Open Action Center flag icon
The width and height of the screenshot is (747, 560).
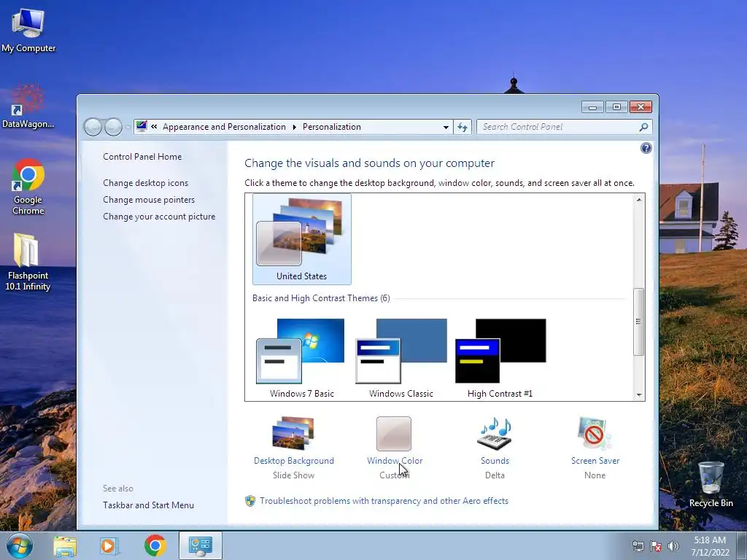pyautogui.click(x=656, y=546)
